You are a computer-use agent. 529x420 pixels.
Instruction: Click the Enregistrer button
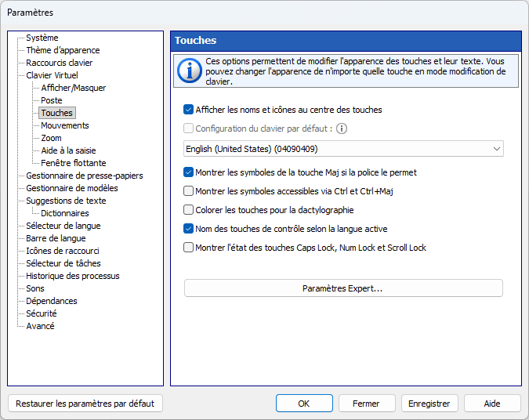[429, 404]
